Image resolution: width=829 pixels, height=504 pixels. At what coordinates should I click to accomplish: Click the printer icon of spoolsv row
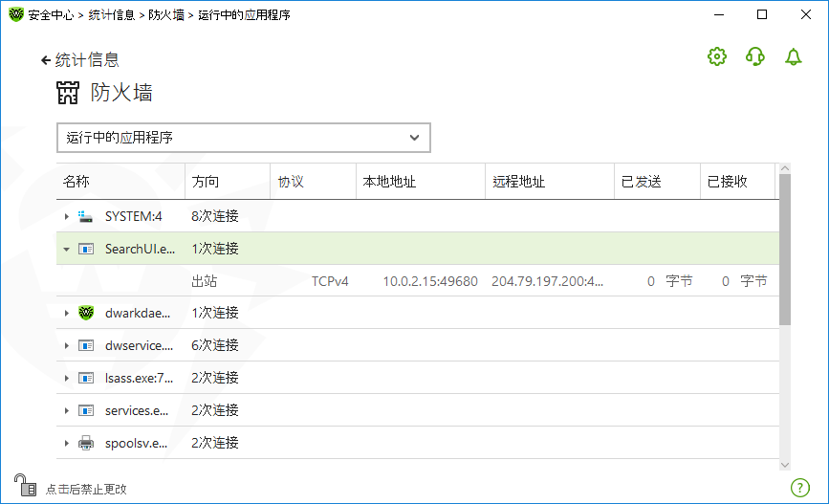(86, 443)
